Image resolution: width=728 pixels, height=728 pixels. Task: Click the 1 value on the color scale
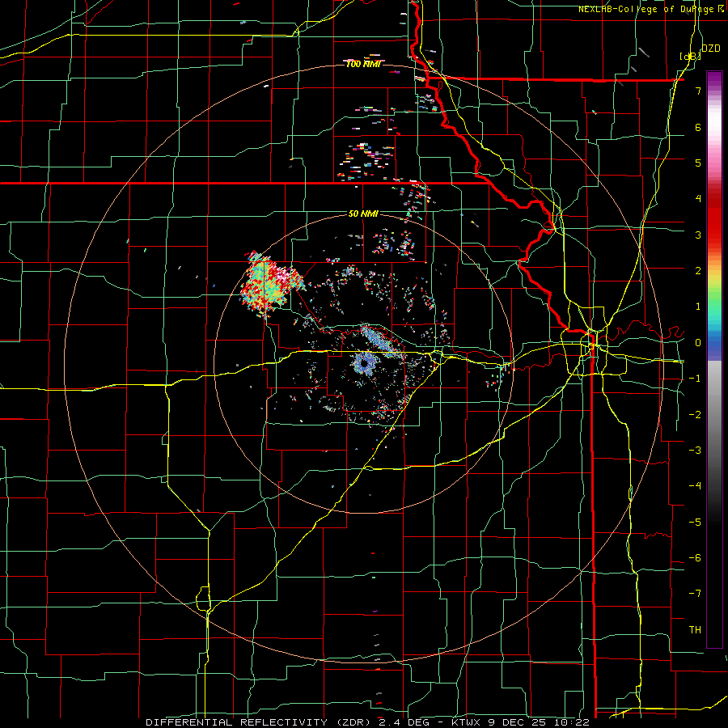click(698, 307)
